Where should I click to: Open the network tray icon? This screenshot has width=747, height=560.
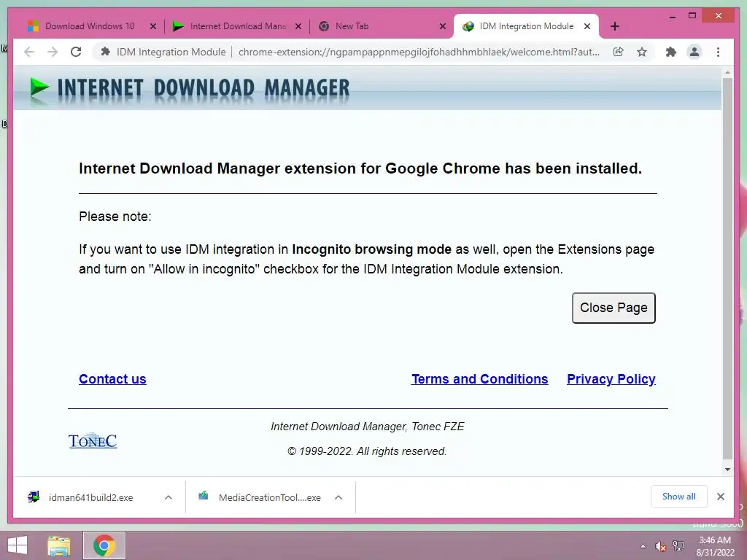(x=678, y=546)
